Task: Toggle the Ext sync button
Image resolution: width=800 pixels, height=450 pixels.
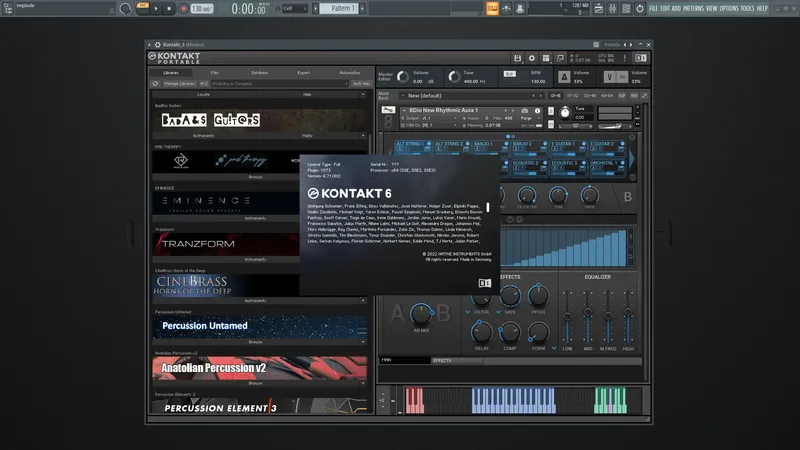Action: [509, 74]
